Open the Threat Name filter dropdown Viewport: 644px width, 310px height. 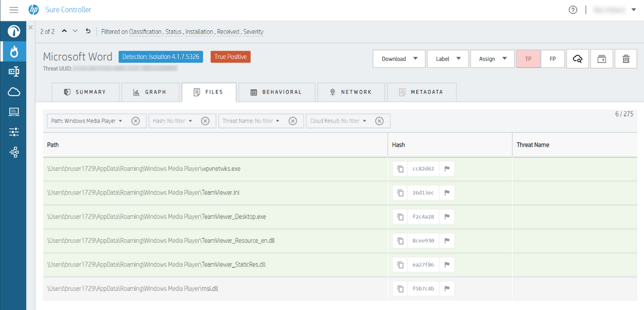click(x=251, y=121)
